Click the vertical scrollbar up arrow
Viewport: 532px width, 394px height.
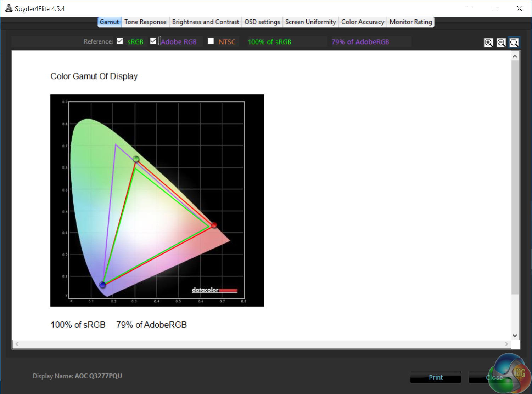click(x=515, y=56)
